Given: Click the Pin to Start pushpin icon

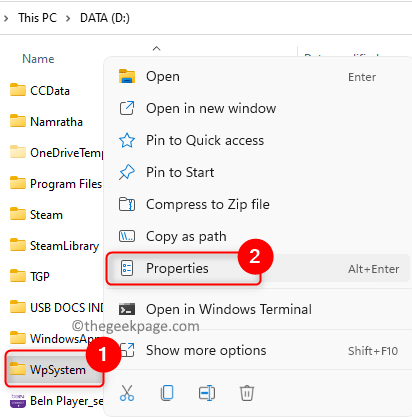Looking at the screenshot, I should (x=127, y=172).
